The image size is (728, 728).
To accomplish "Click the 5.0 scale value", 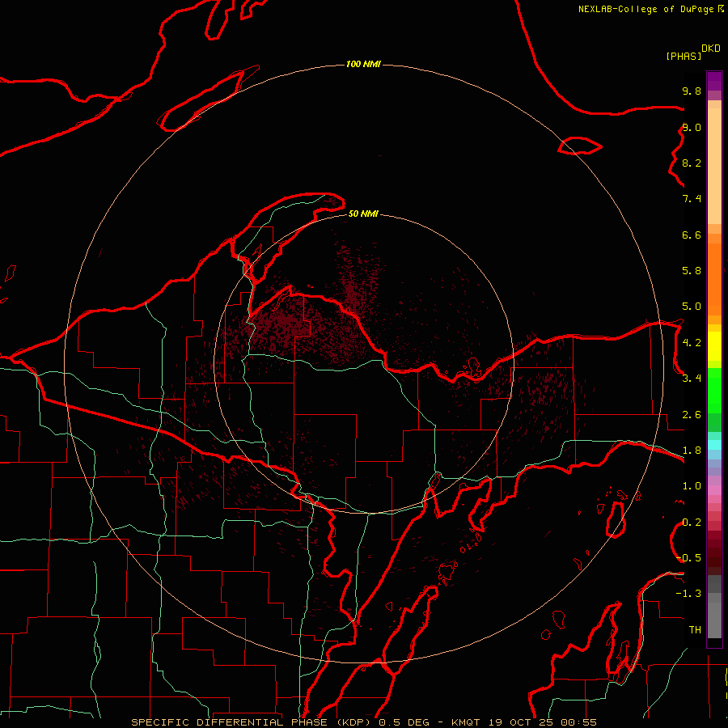I will [x=692, y=307].
